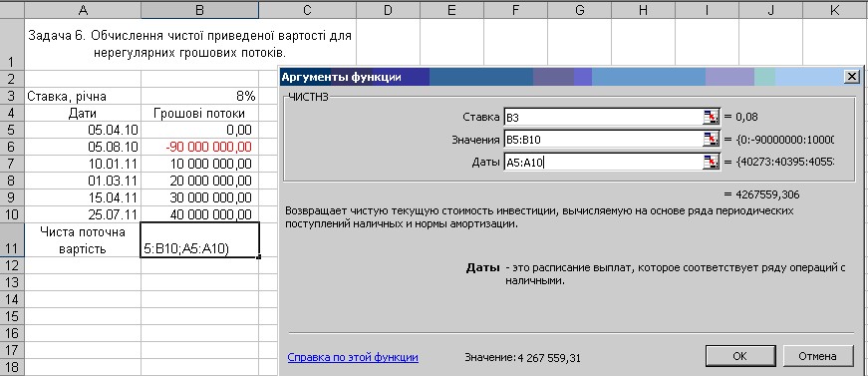This screenshot has height=376, width=868.
Task: Click formula cell showing 5:B10;A5:A10)
Action: click(x=200, y=239)
